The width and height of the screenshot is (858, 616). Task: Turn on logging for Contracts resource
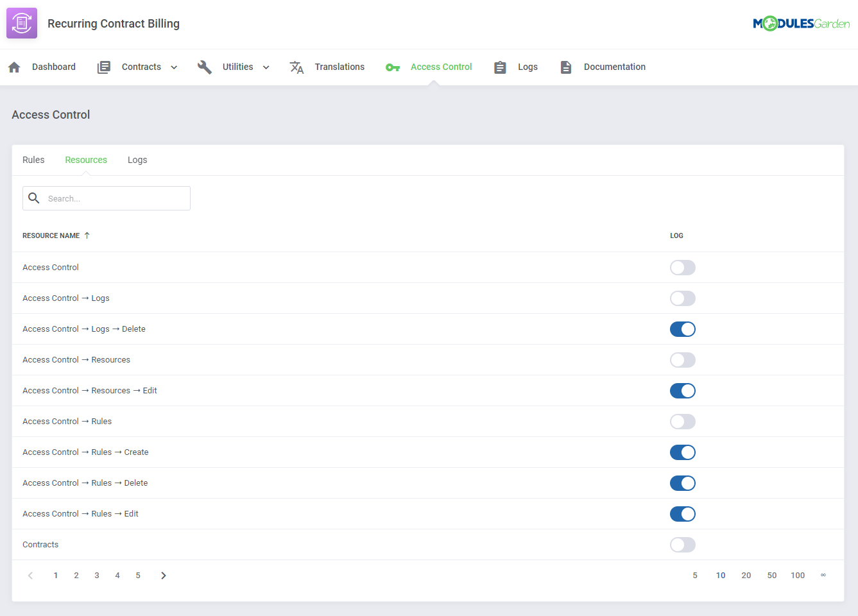point(682,544)
